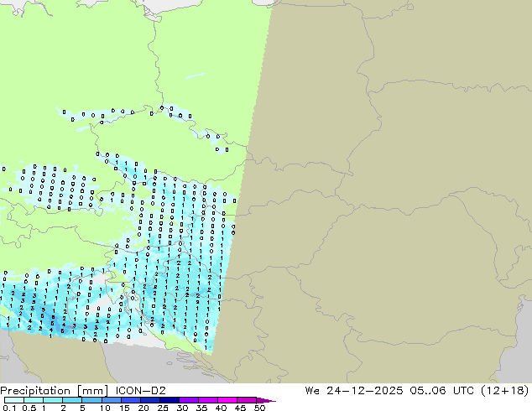Pick the 40–45 mm magenta legend swatch
532x411 pixels.
[x=227, y=400]
